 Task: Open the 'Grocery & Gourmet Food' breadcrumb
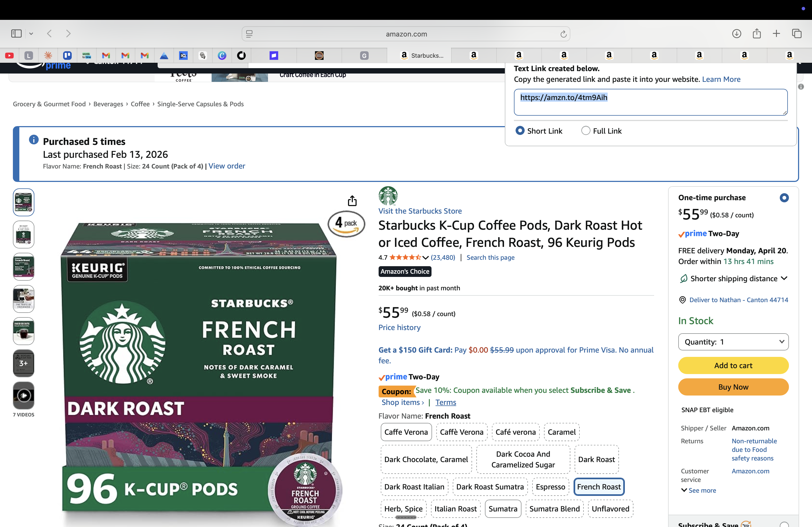tap(49, 104)
